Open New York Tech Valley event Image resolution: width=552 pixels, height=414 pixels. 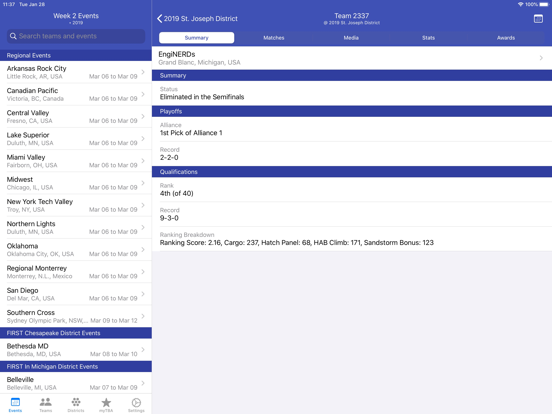[x=76, y=205]
